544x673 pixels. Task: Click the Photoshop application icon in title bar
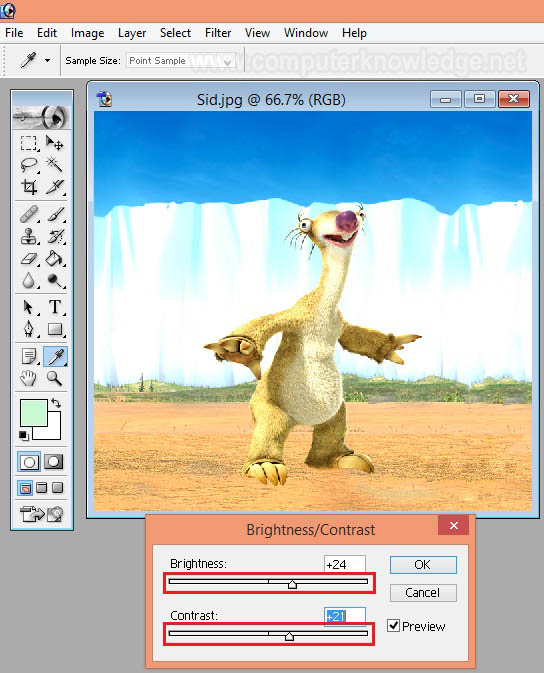[x=8, y=10]
